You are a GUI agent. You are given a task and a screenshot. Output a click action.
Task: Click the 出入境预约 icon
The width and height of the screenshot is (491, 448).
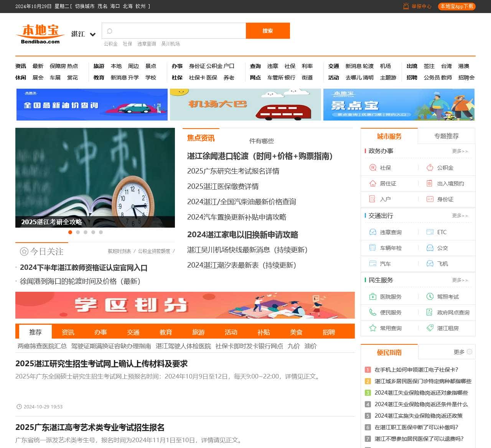430,183
